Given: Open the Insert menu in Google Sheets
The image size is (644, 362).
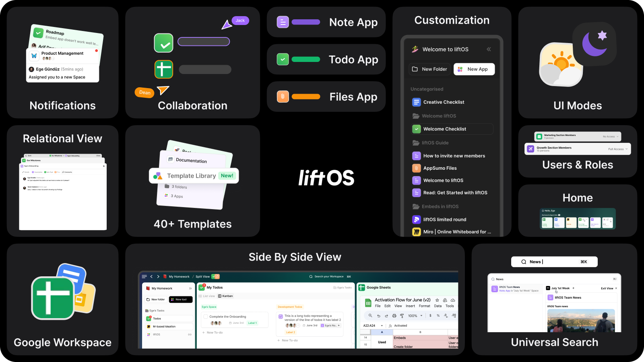Looking at the screenshot, I should point(410,306).
